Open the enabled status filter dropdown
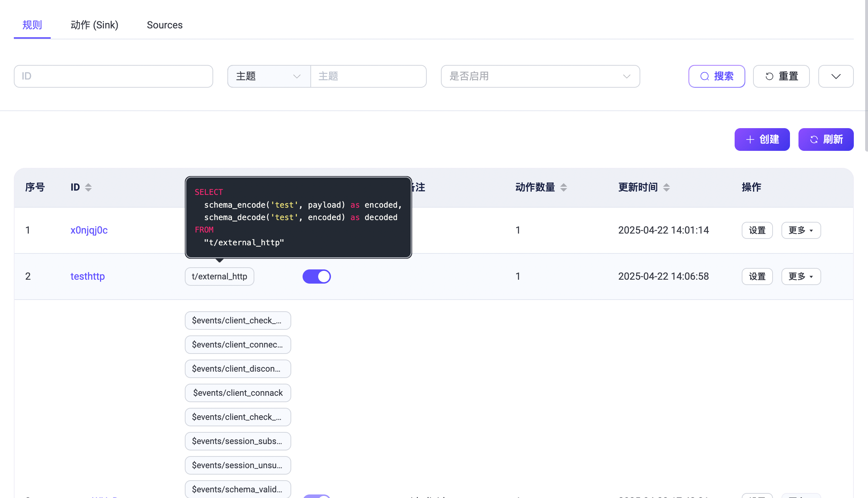 pyautogui.click(x=540, y=76)
